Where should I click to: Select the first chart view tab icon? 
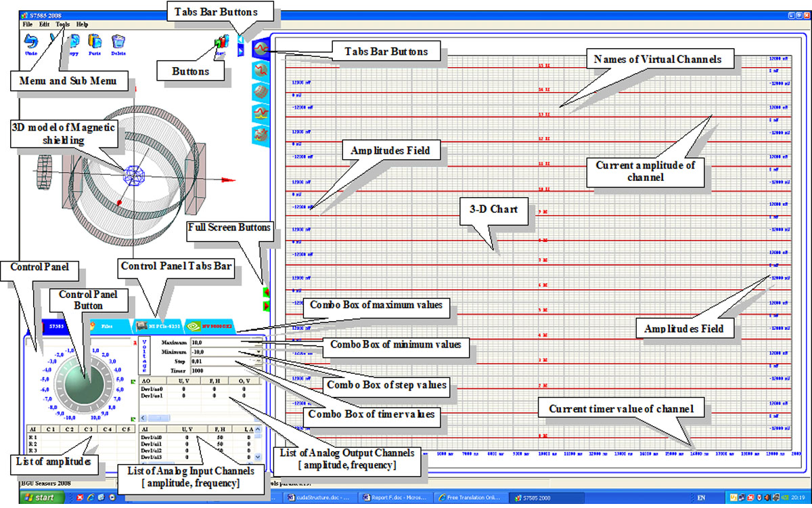coord(260,49)
